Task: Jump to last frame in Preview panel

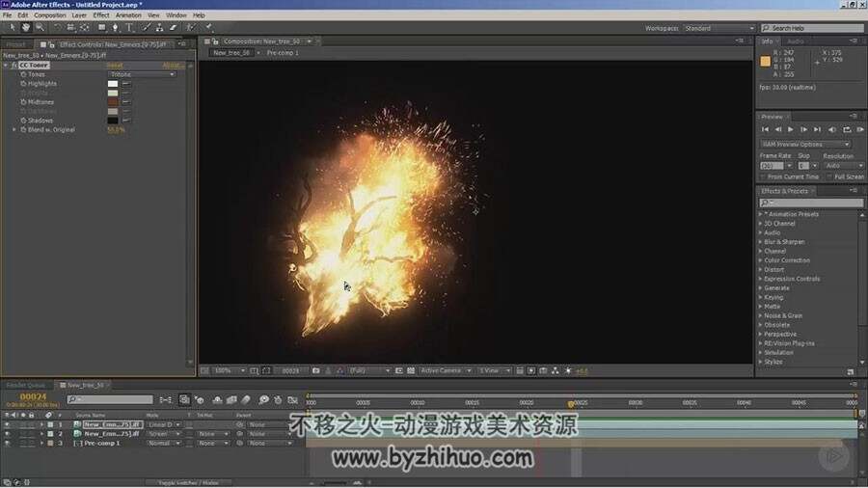Action: [817, 129]
